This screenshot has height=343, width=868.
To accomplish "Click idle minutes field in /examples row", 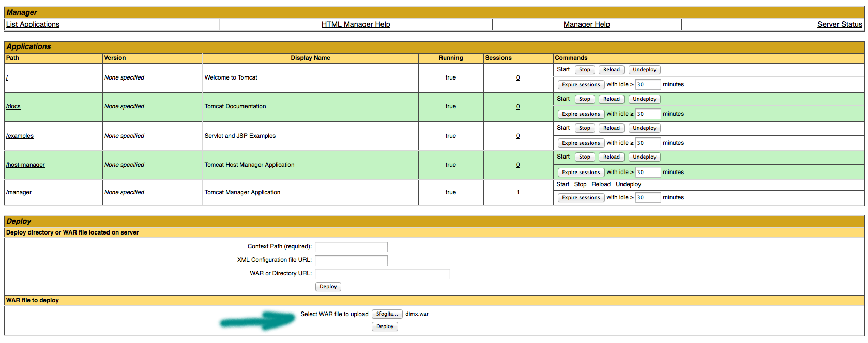I will (648, 143).
